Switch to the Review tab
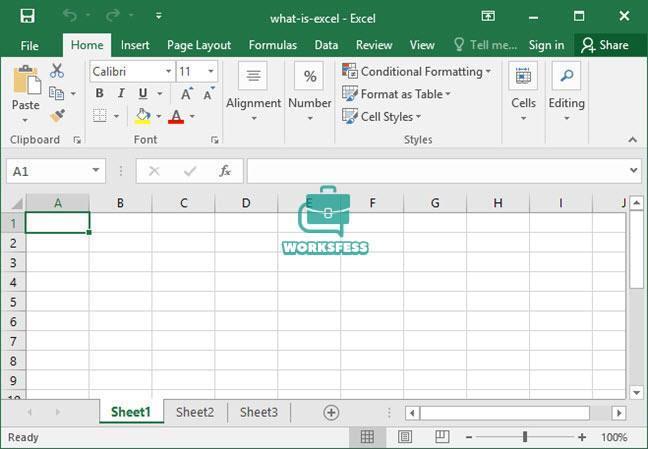Image resolution: width=648 pixels, height=449 pixels. tap(374, 45)
